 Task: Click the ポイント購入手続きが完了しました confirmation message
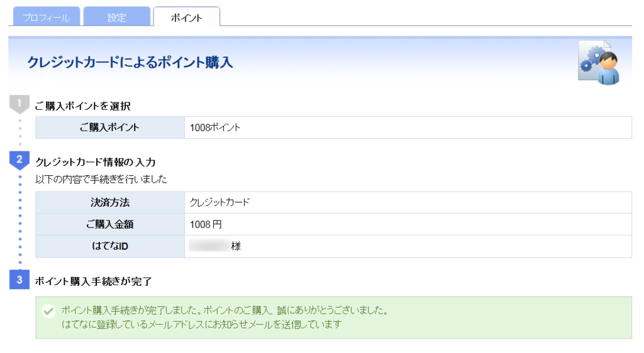click(225, 310)
